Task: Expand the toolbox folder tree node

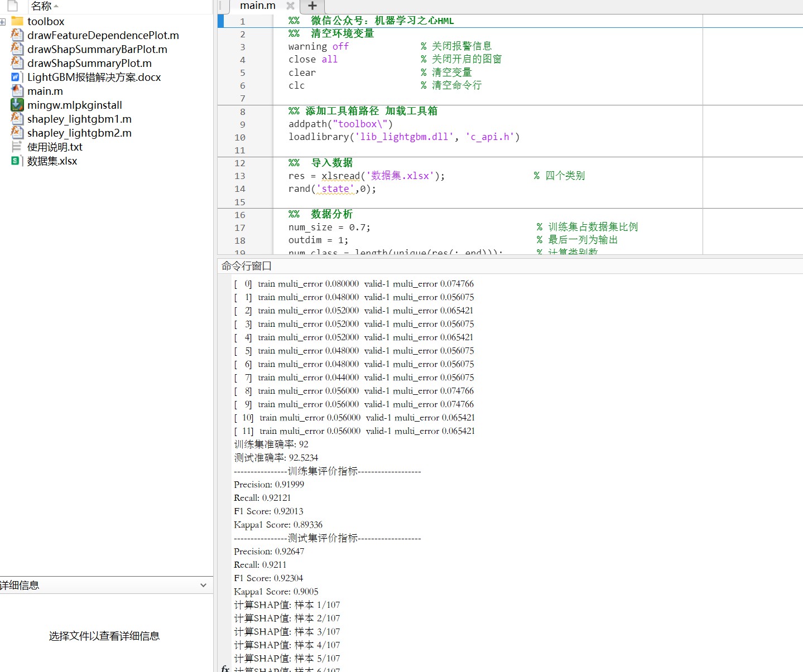Action: (x=3, y=22)
